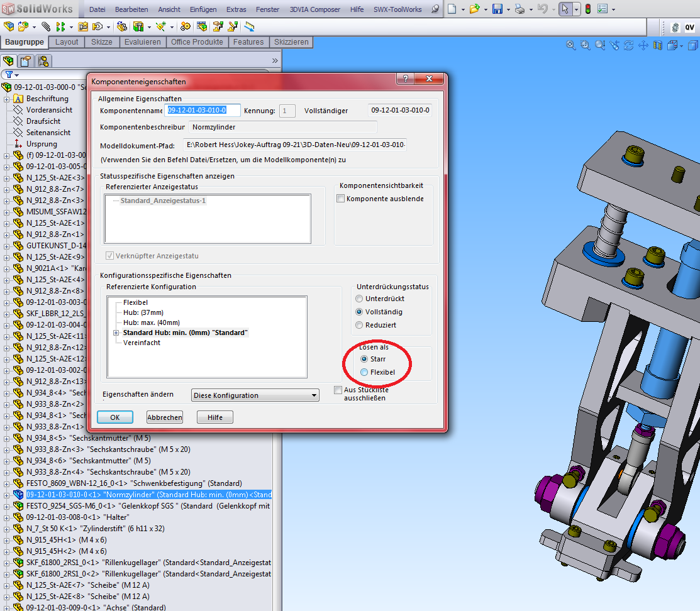Activate the Pan tool
700x611 pixels.
(x=644, y=45)
